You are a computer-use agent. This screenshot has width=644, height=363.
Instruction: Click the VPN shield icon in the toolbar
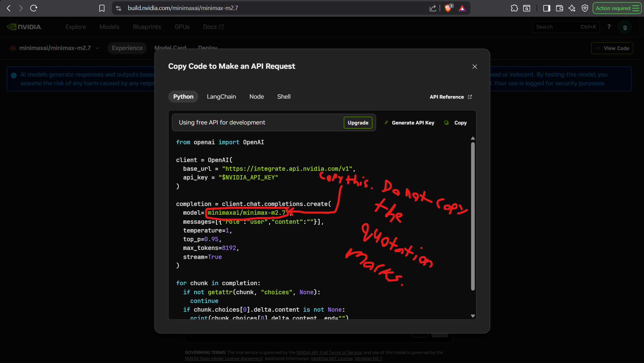[585, 8]
